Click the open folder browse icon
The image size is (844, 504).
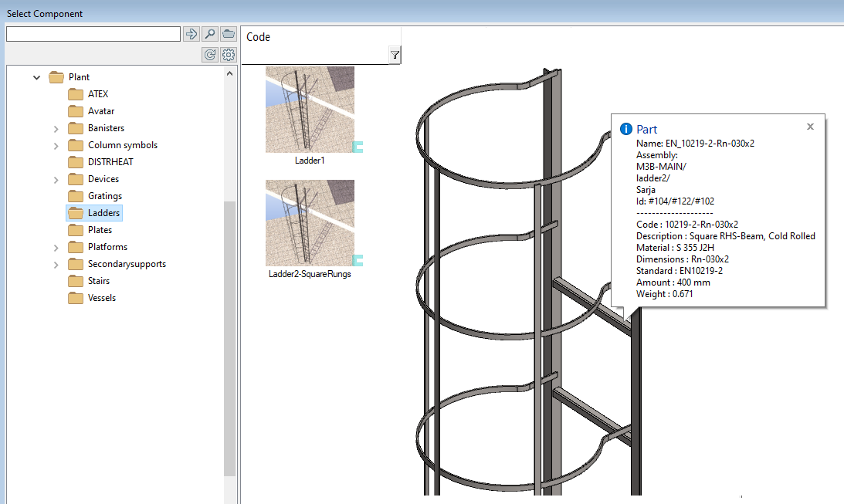229,33
